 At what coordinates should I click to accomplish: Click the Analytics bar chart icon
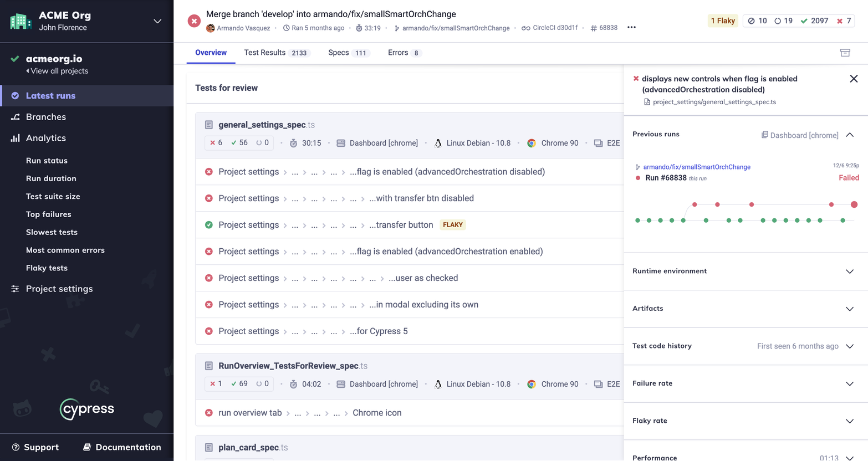(15, 138)
